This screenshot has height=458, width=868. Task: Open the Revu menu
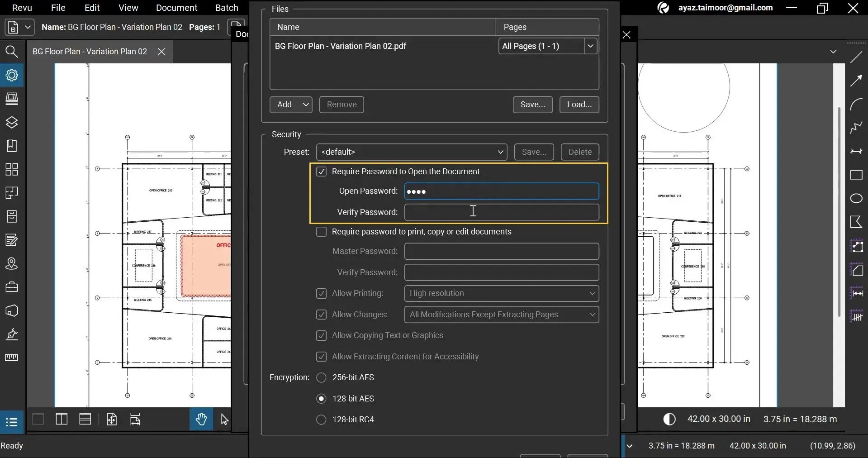click(x=22, y=8)
